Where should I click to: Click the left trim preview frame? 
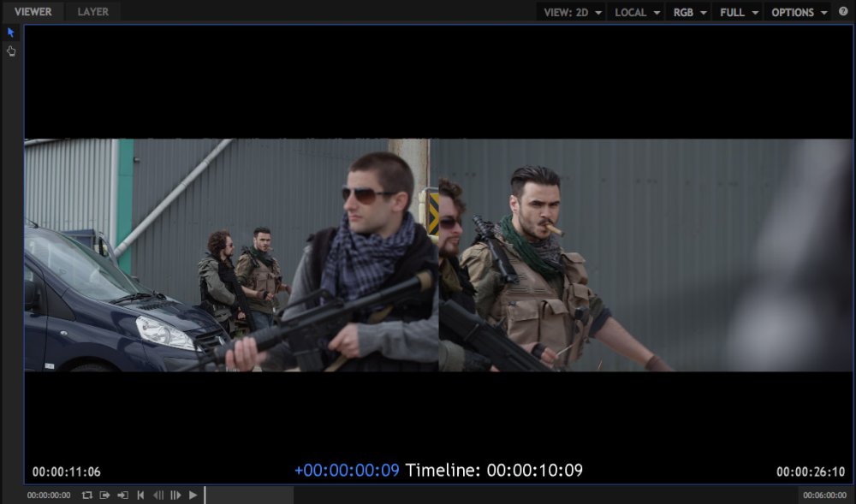click(231, 255)
